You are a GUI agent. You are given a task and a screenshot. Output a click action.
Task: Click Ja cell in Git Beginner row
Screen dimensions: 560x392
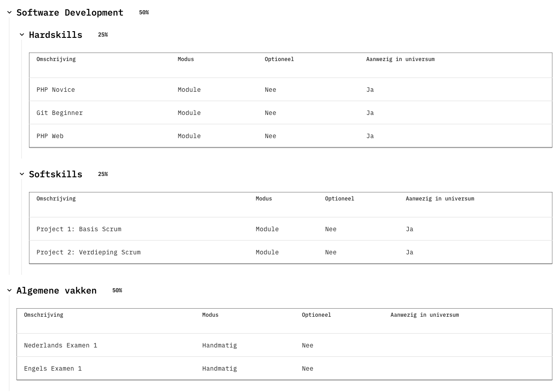(370, 113)
